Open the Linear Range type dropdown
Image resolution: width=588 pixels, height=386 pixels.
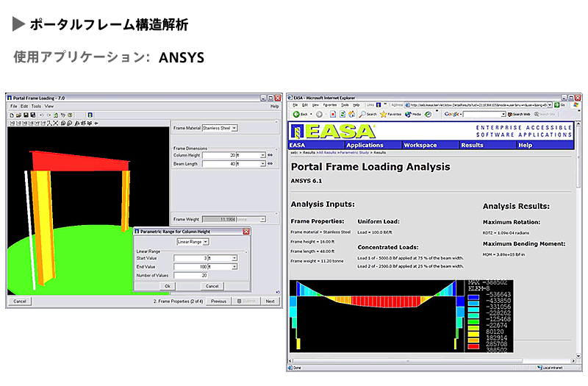(x=206, y=242)
